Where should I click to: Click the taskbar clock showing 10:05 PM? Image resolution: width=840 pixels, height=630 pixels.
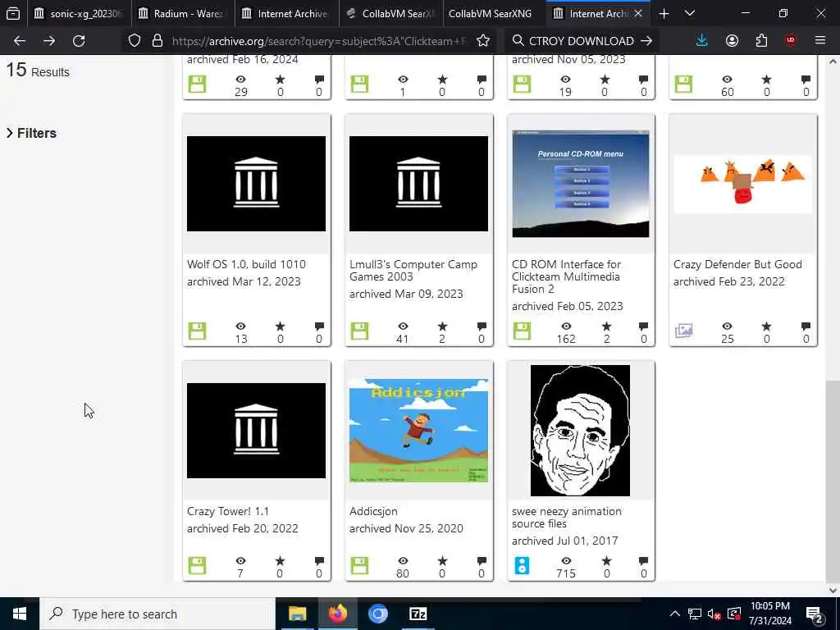pyautogui.click(x=769, y=614)
